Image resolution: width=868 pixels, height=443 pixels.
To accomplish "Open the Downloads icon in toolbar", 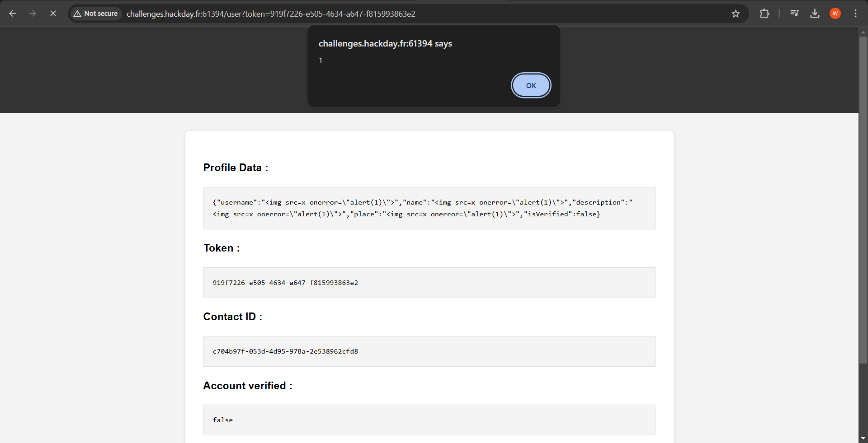I will point(815,14).
